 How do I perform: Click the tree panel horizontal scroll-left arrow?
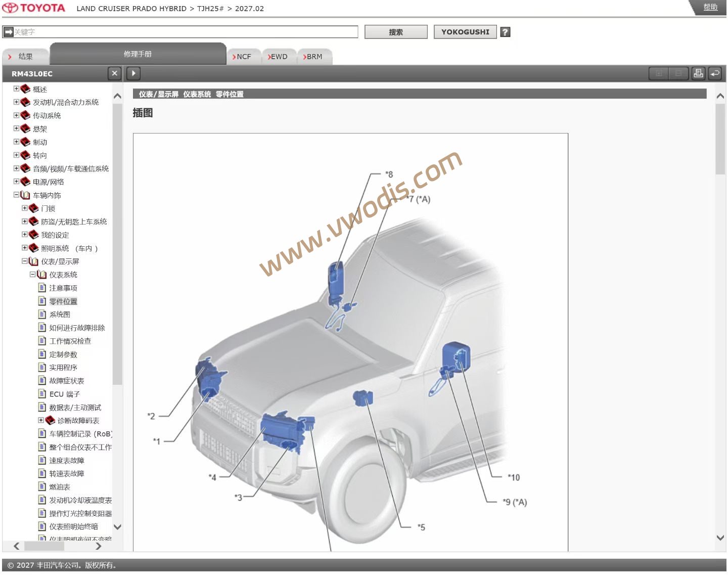17,546
